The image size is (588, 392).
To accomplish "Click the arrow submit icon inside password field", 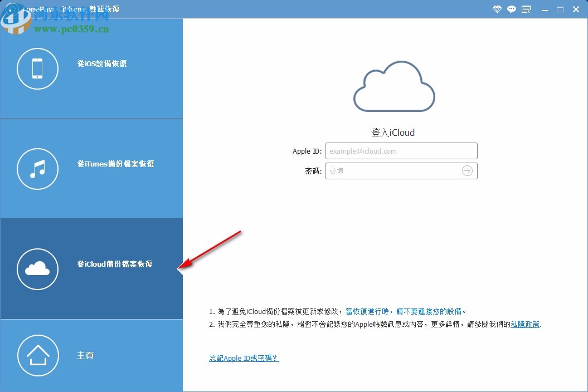I will tap(468, 171).
